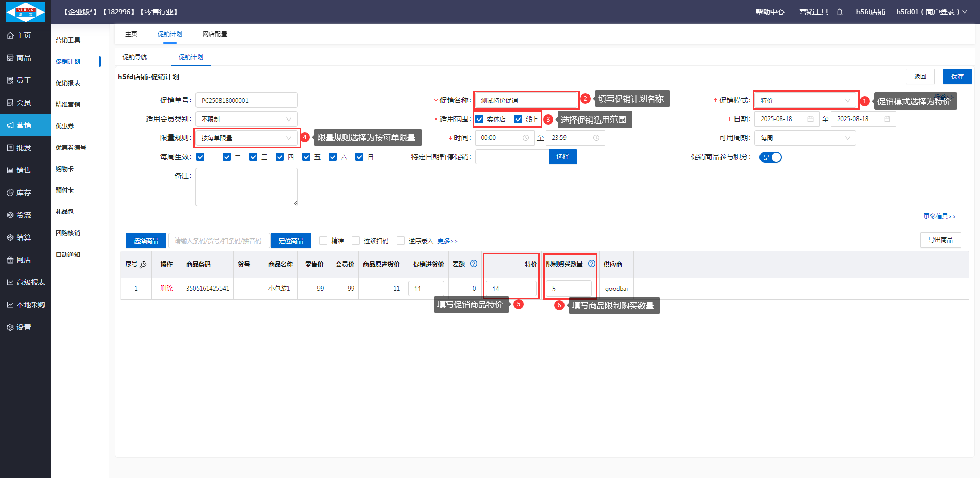
Task: Toggle the 促销商品参与积分 switch
Action: pos(770,157)
